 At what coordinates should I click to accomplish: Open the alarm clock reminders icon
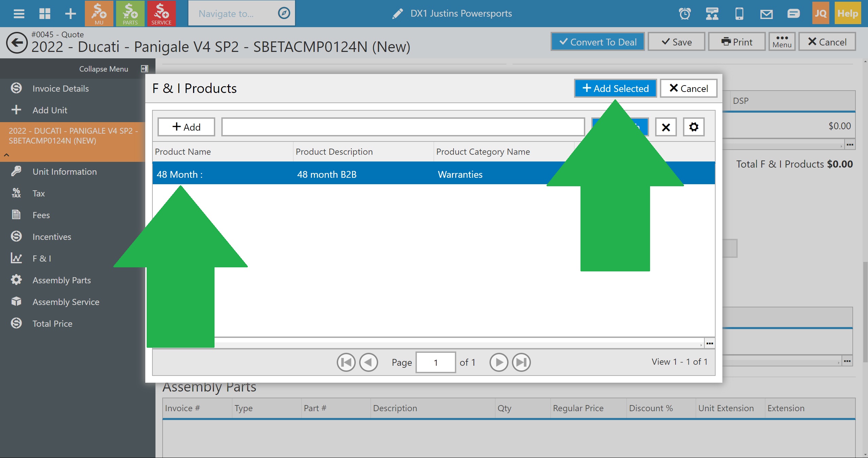tap(684, 14)
